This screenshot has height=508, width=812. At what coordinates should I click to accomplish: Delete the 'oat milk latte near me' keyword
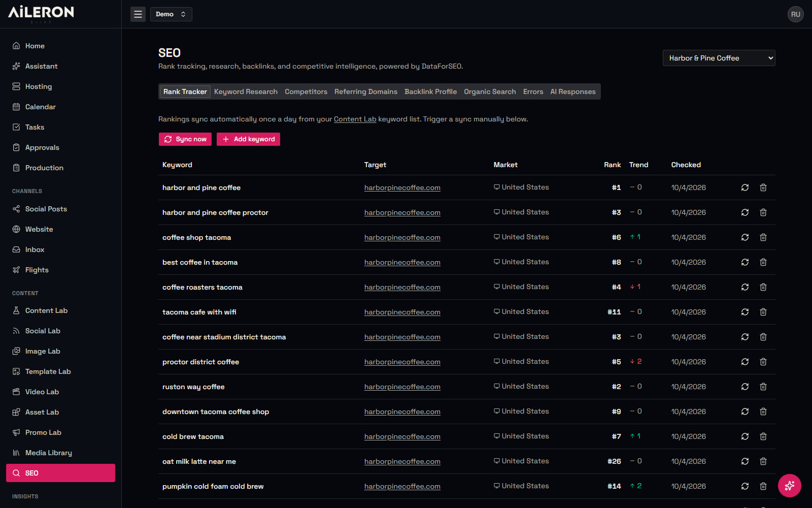point(763,461)
